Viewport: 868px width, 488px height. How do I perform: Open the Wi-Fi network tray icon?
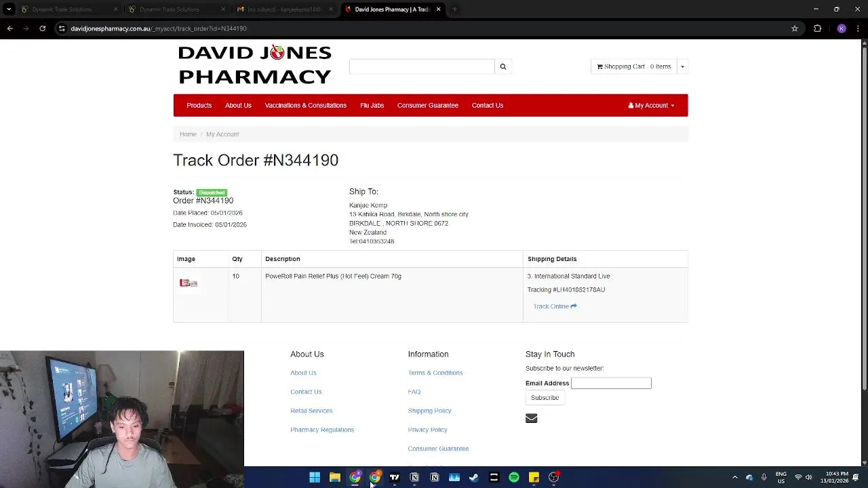click(798, 477)
